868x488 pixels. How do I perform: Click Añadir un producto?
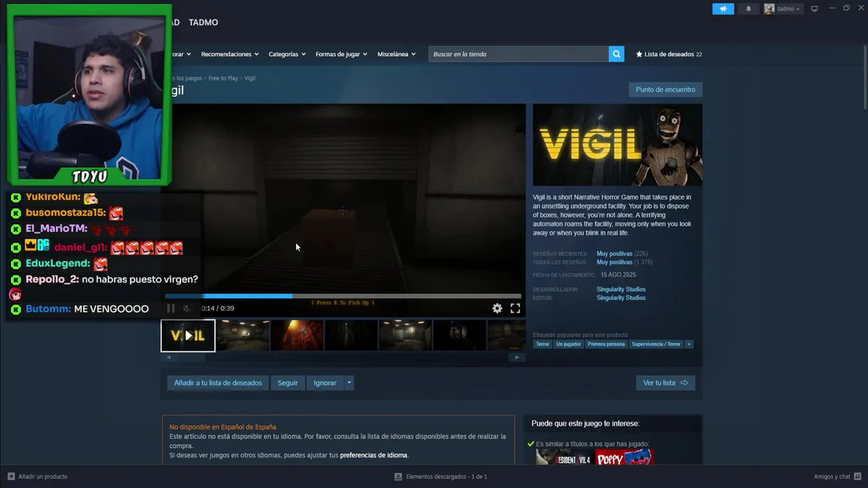[x=38, y=476]
